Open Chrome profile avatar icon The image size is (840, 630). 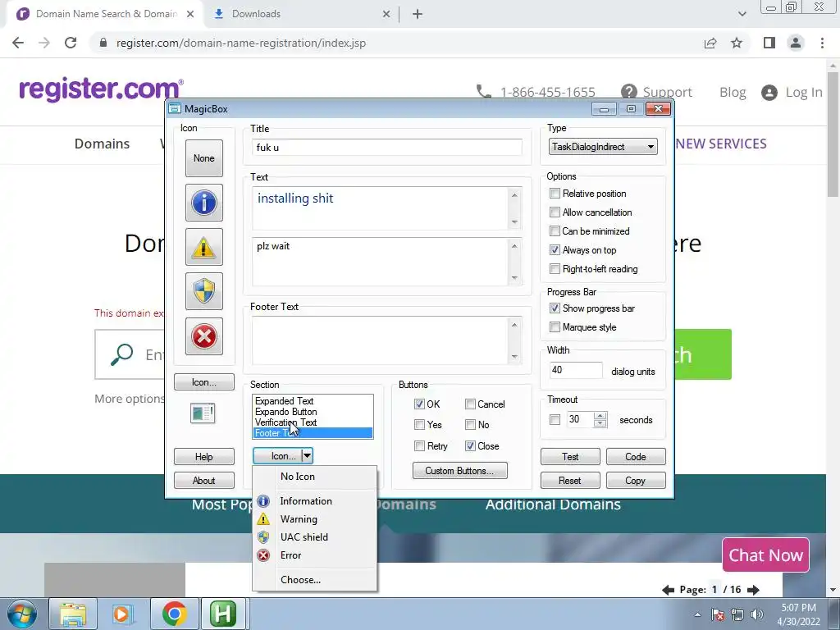pos(796,43)
